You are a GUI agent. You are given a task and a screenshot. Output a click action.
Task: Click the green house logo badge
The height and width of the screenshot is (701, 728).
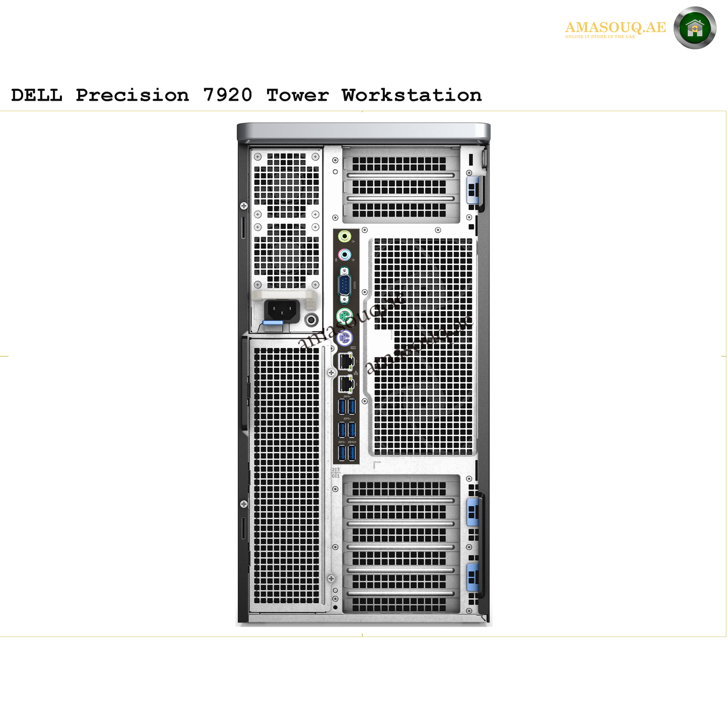(695, 30)
